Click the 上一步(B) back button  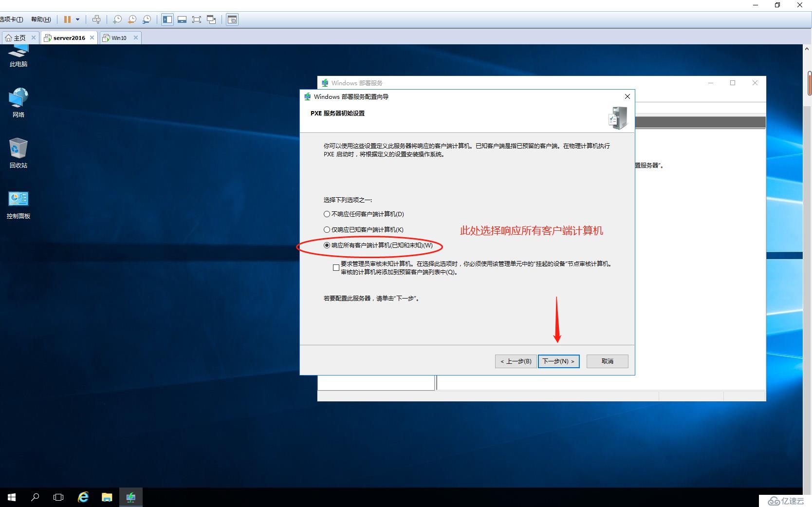pyautogui.click(x=516, y=361)
